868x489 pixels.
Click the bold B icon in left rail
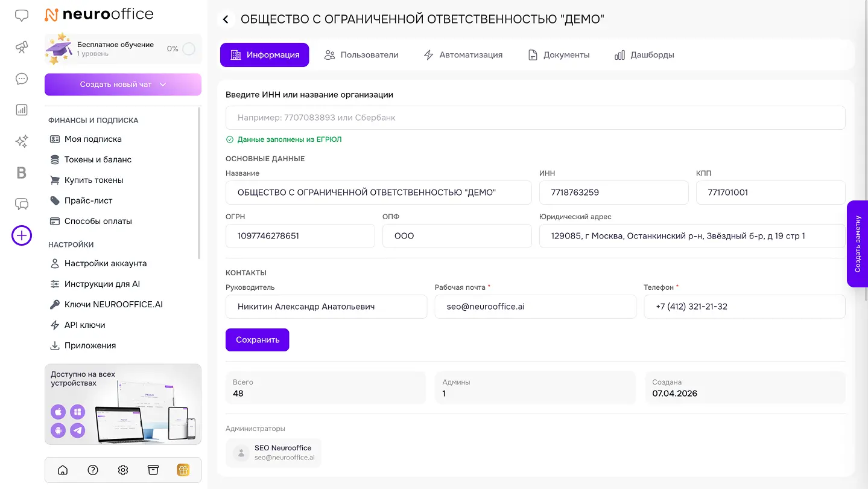tap(22, 173)
